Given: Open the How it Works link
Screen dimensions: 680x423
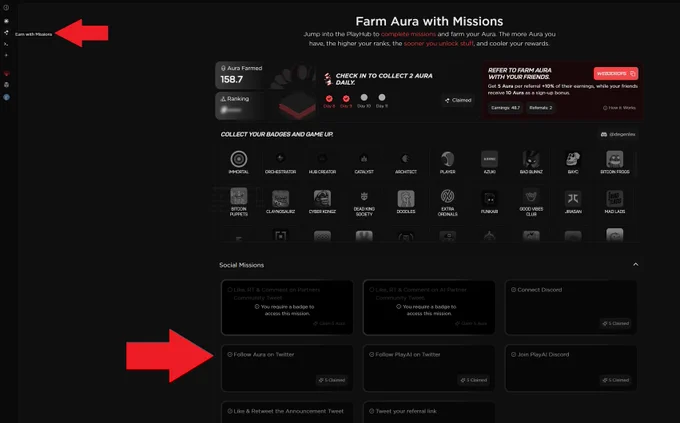Looking at the screenshot, I should tap(619, 108).
